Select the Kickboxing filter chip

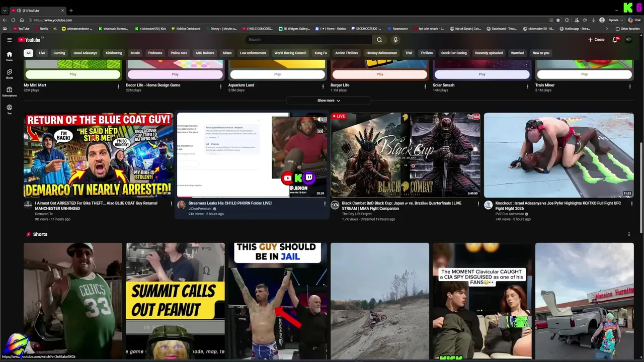[114, 53]
